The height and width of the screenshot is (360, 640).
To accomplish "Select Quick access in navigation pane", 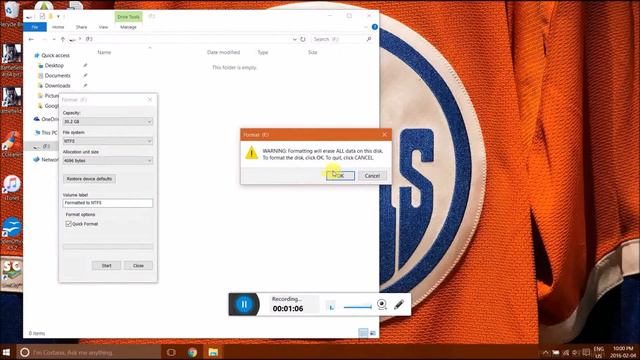I will point(55,55).
